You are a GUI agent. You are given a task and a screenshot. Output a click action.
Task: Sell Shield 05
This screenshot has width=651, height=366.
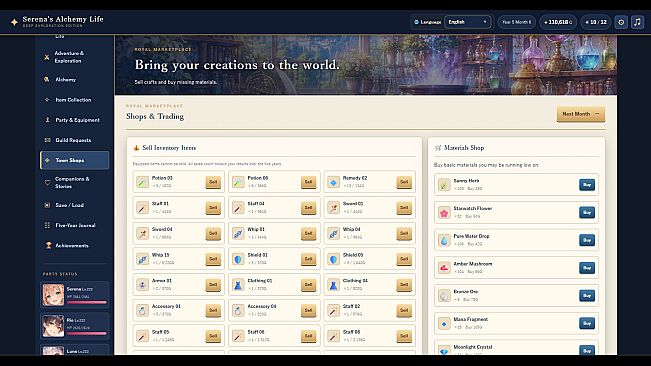tap(404, 259)
